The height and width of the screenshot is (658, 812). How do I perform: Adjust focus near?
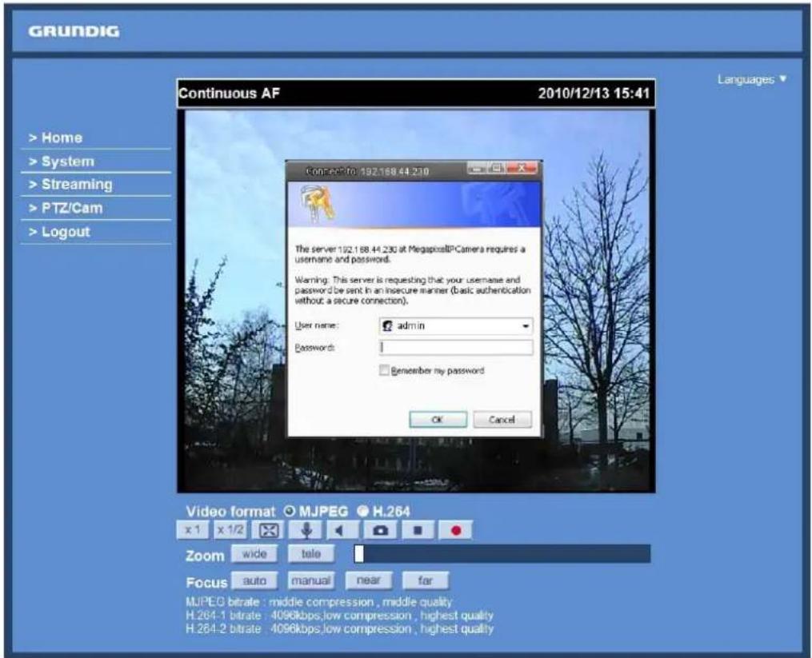(x=369, y=581)
